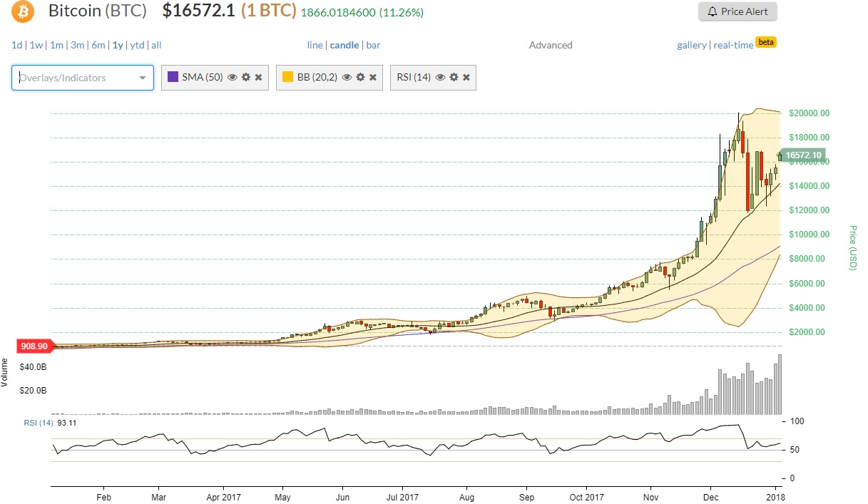Switch chart type to bar
This screenshot has height=504, width=868.
click(x=373, y=45)
